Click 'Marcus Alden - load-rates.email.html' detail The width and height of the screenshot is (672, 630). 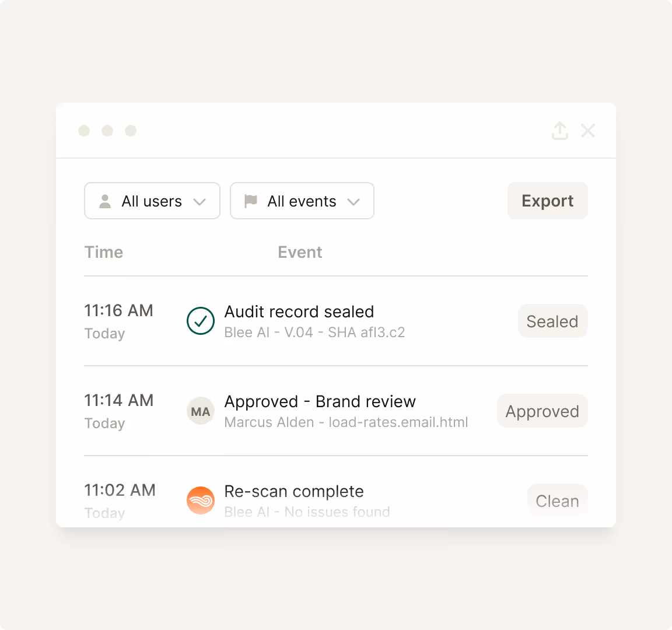pyautogui.click(x=346, y=422)
